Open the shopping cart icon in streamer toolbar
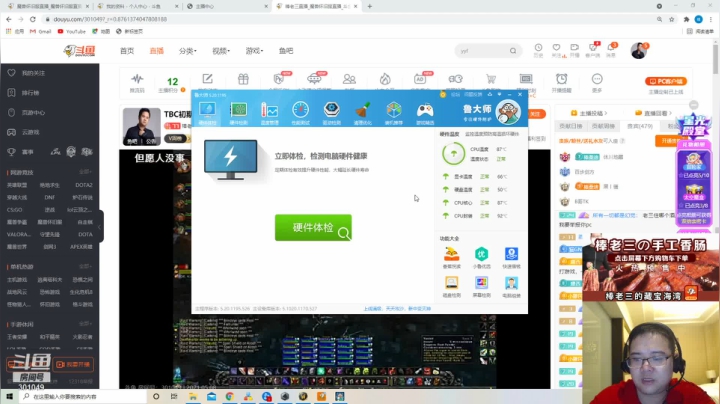The image size is (720, 404). pos(490,80)
